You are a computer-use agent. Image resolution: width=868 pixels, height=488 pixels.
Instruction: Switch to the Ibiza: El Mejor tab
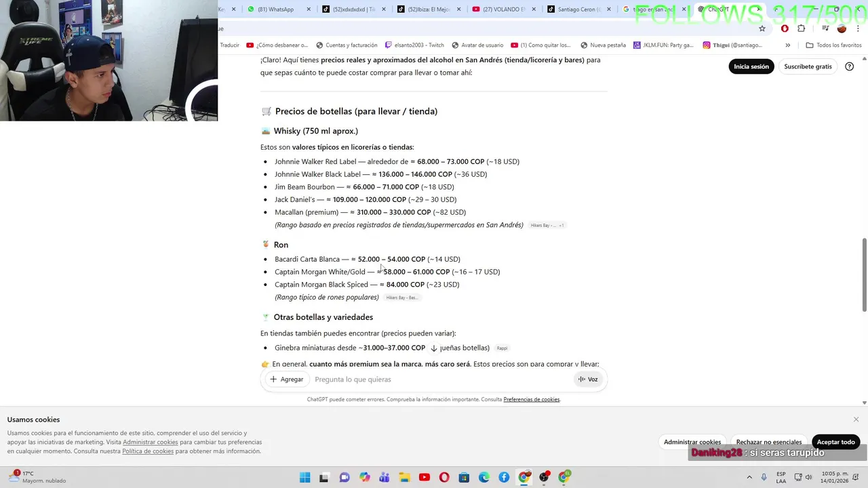[x=429, y=9]
